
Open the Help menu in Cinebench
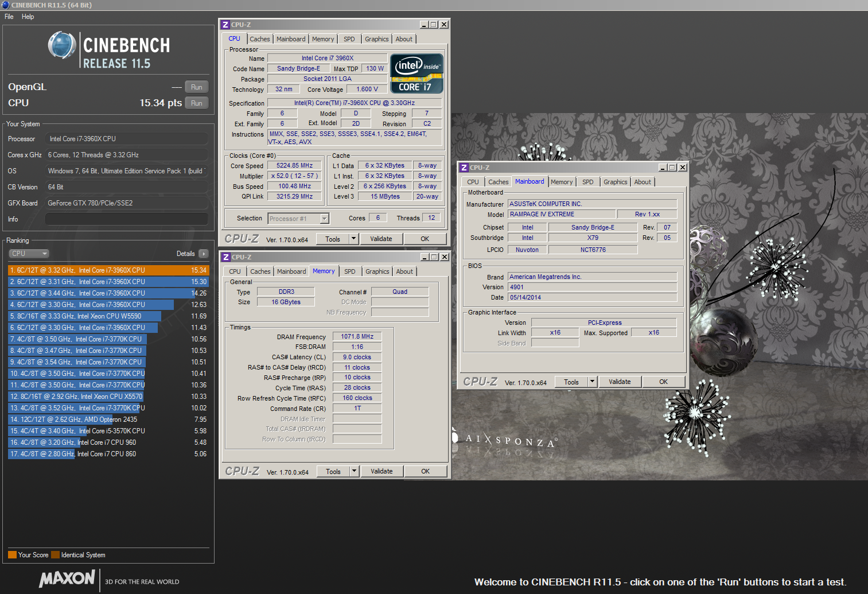(x=28, y=17)
